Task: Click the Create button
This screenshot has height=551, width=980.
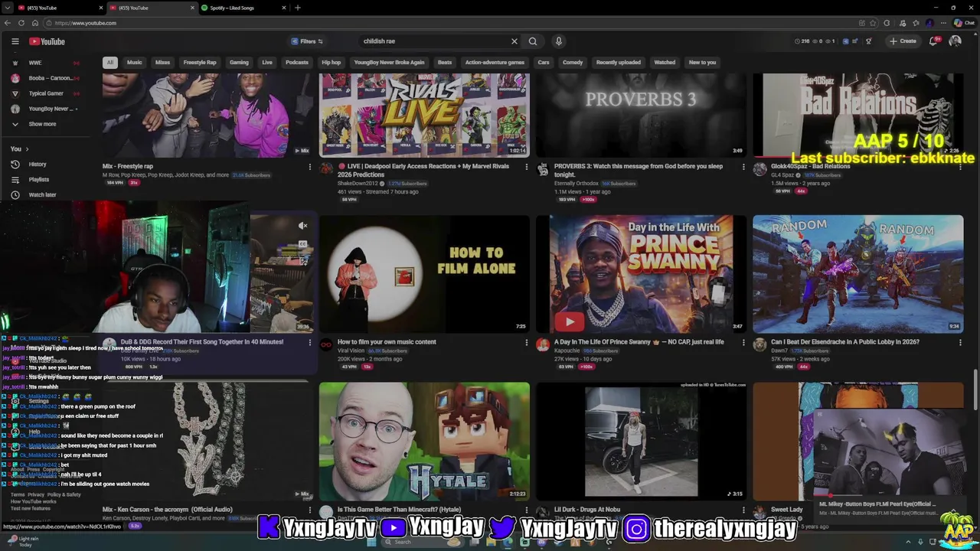Action: (903, 41)
